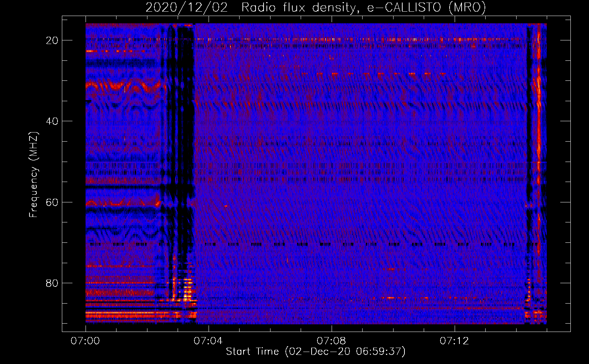Click the "07:08" time tick label
This screenshot has height=364, width=589.
(331, 341)
